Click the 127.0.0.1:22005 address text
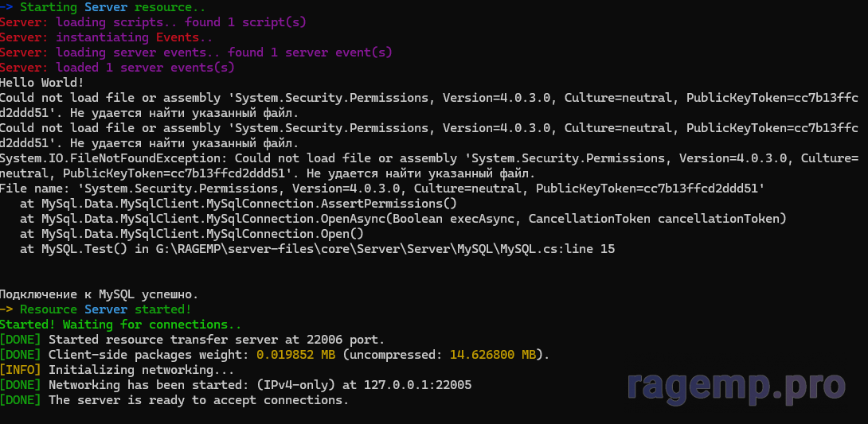The height and width of the screenshot is (424, 868). coord(418,385)
